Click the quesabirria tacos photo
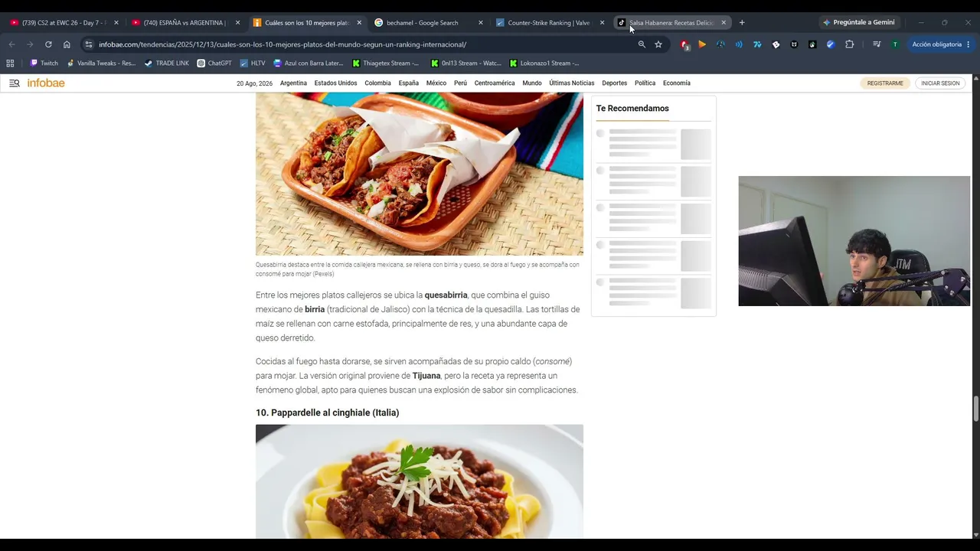Screen dimensions: 980x551 point(420,174)
